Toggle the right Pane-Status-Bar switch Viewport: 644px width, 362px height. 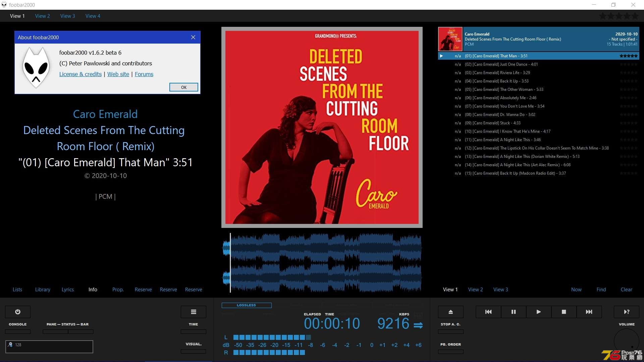click(x=81, y=331)
